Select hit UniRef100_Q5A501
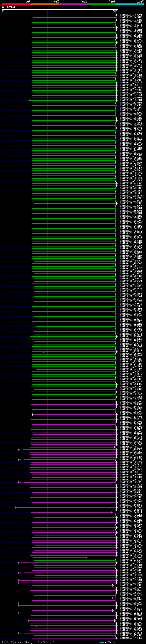Image resolution: width=146 pixels, height=644 pixels. tap(131, 354)
